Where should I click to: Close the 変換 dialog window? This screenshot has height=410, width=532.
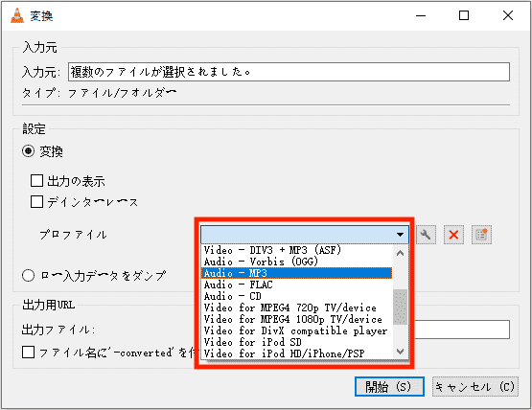point(508,15)
